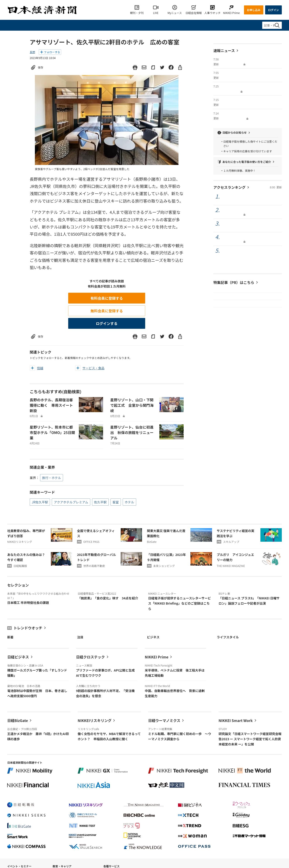Open the Myニュース profile icon
289x868 pixels.
pyautogui.click(x=174, y=7)
